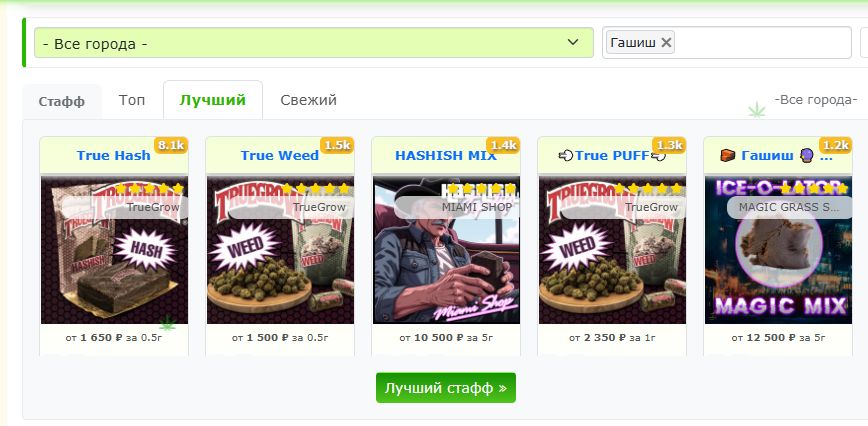Select the Стафф tab label
The width and height of the screenshot is (868, 426).
(x=61, y=102)
